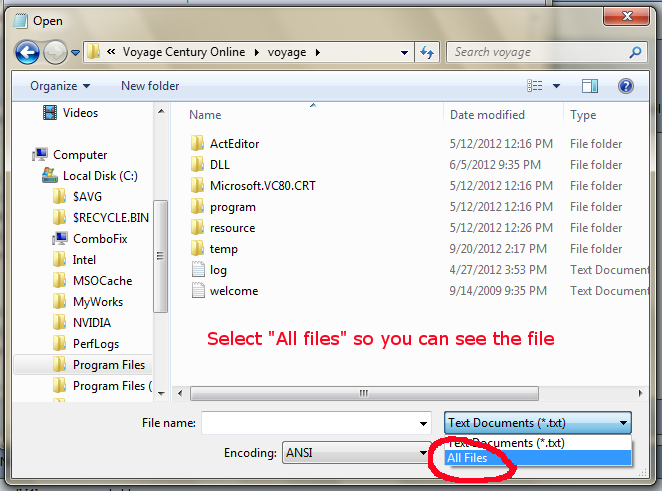Viewport: 662px width, 491px height.
Task: Expand arrow after voyage breadcrumb
Action: tap(317, 52)
